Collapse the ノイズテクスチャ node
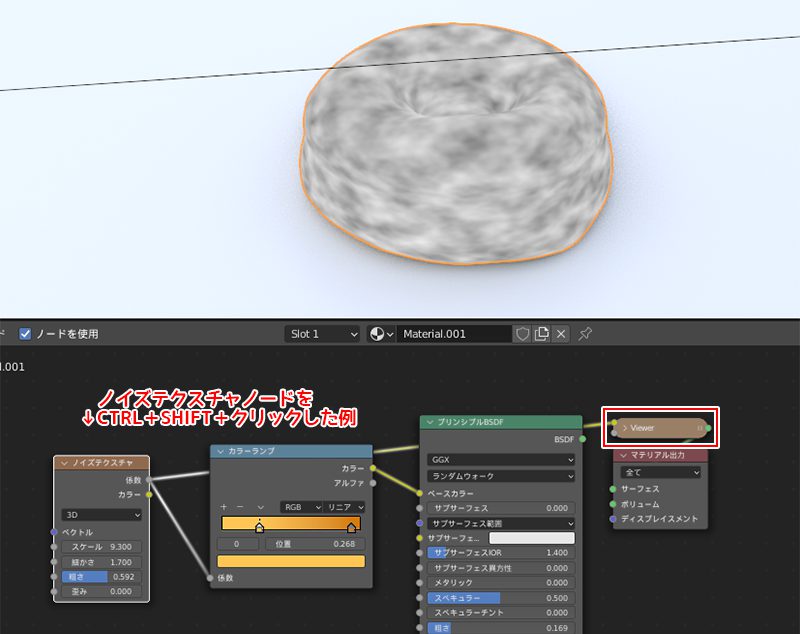 [x=64, y=462]
